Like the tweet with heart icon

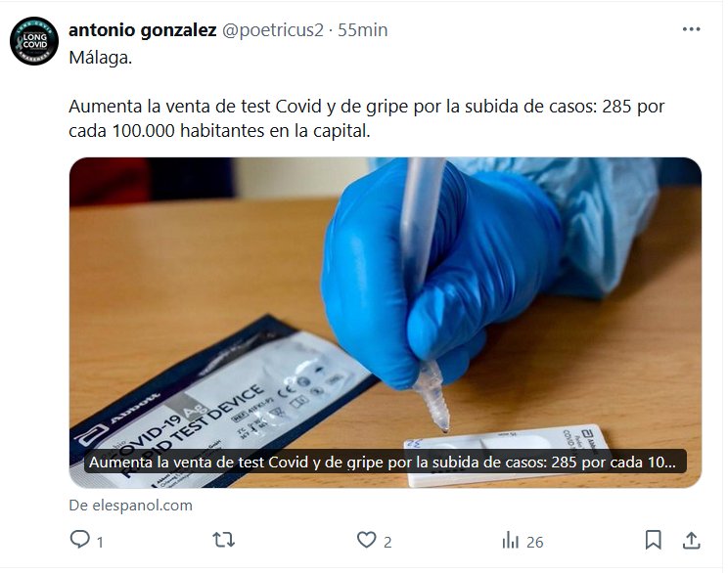click(x=366, y=540)
